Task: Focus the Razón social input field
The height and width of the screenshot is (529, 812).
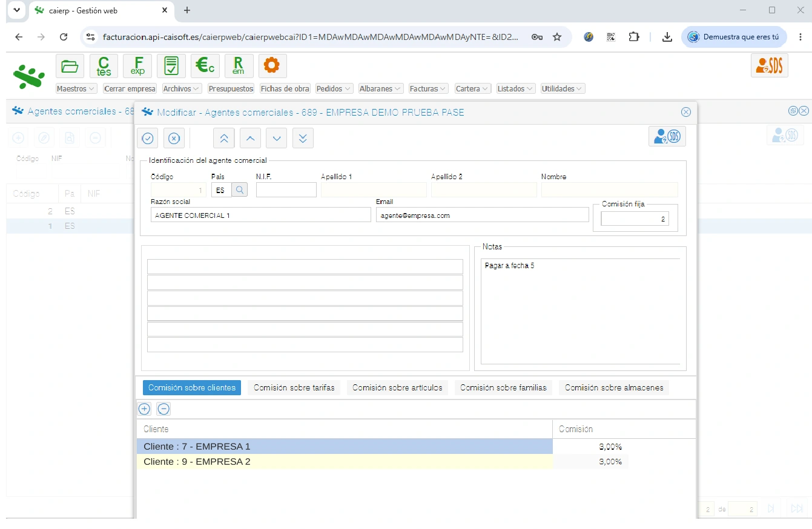Action: 261,215
